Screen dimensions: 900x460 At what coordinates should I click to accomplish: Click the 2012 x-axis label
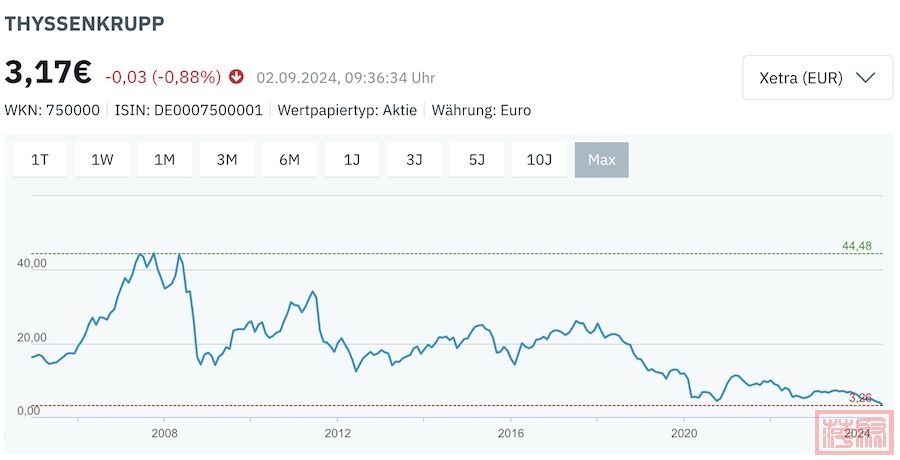pyautogui.click(x=338, y=433)
